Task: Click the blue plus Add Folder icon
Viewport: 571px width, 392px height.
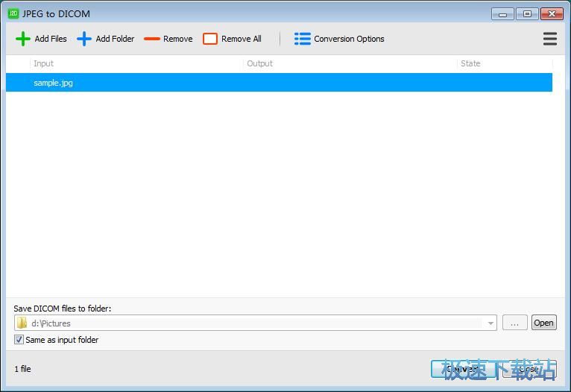Action: pyautogui.click(x=84, y=39)
